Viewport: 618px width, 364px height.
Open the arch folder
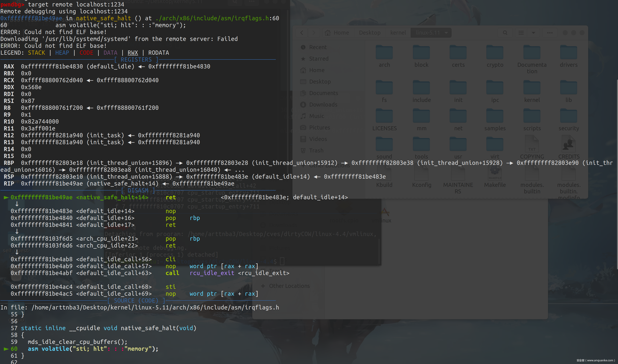(x=384, y=52)
